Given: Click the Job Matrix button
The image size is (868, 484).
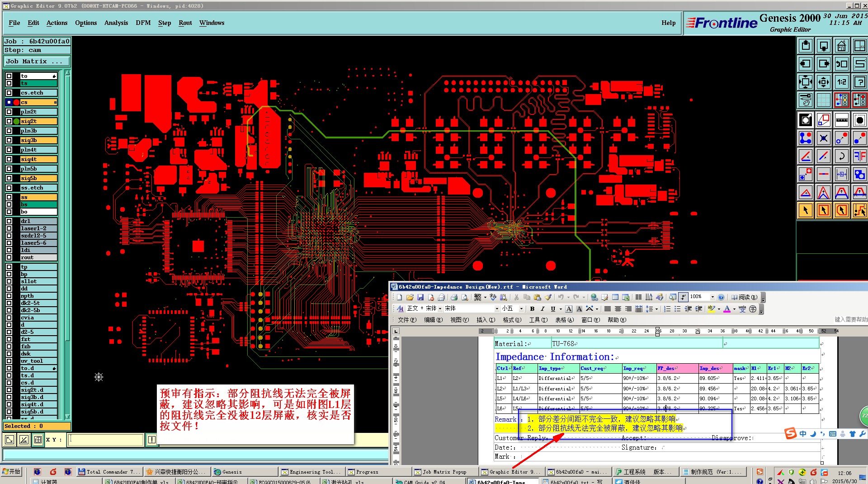Looking at the screenshot, I should [37, 62].
